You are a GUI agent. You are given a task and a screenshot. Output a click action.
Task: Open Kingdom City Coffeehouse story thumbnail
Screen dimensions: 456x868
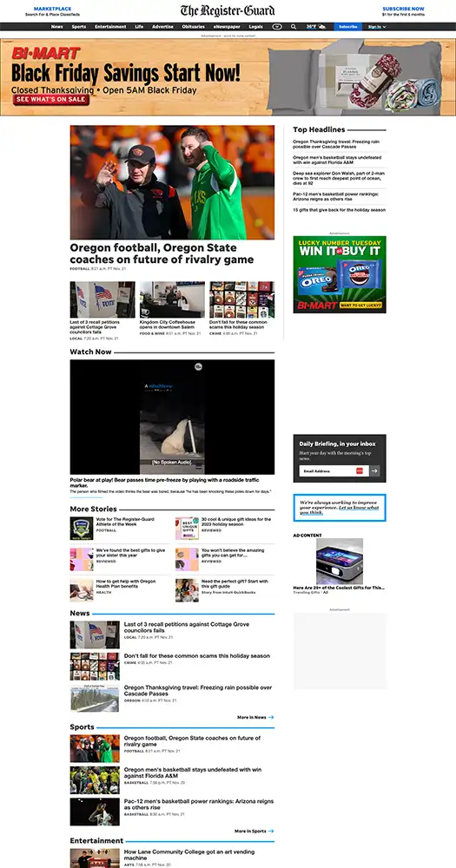click(x=172, y=299)
